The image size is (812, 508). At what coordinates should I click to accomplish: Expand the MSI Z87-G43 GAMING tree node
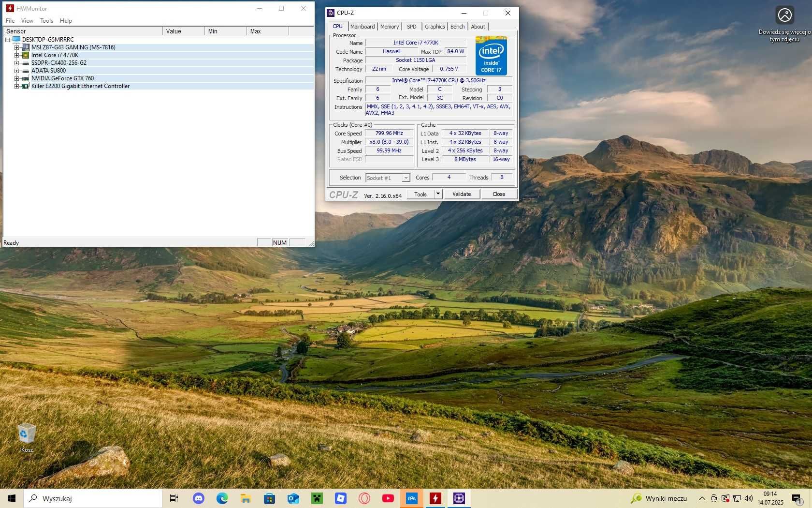pyautogui.click(x=16, y=47)
